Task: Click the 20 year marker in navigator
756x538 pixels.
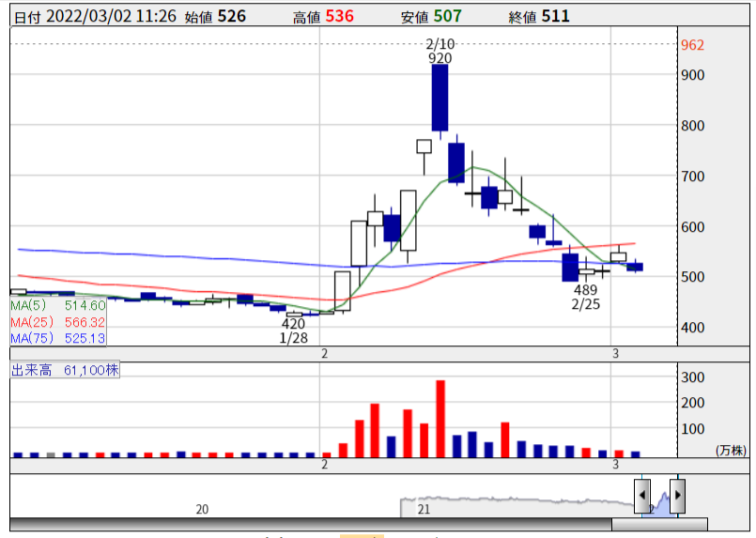Action: pos(202,509)
